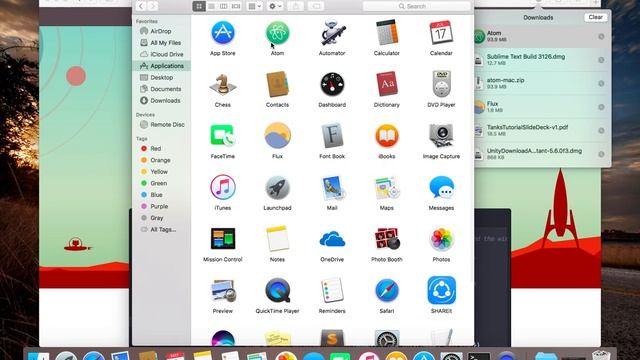Open the SHAREit application
640x360 pixels.
441,290
